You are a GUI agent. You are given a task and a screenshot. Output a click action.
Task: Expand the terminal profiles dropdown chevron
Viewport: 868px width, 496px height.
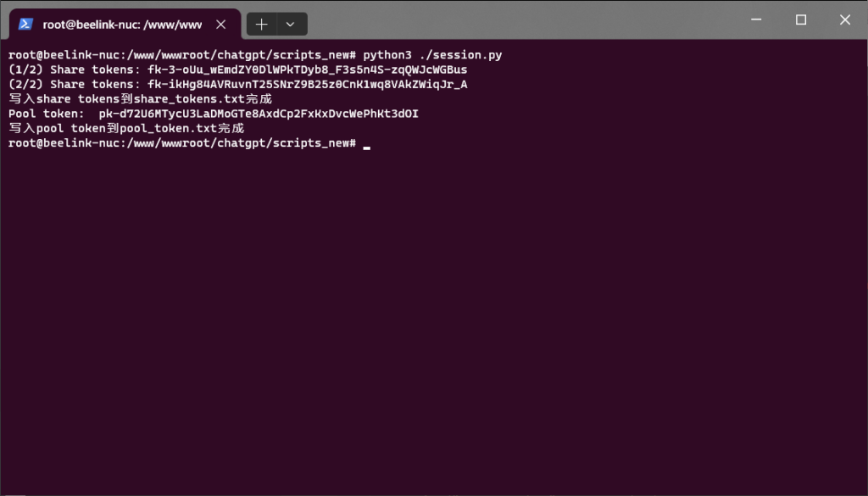tap(291, 25)
